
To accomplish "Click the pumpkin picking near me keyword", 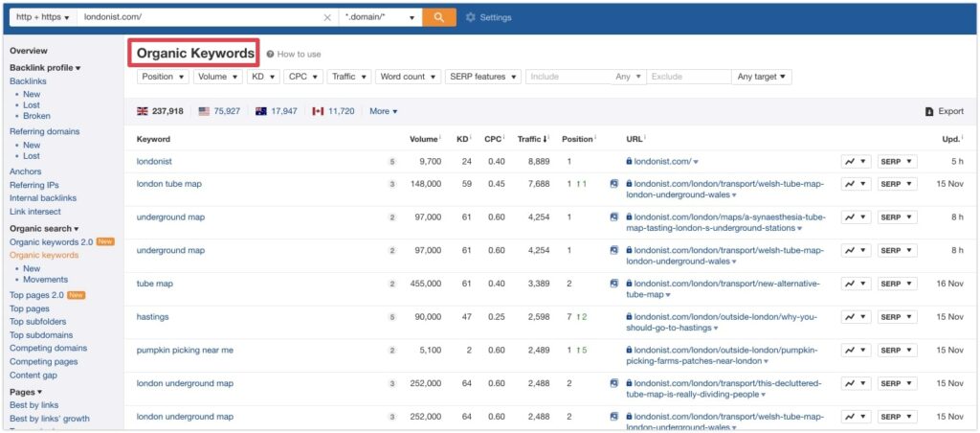I will point(185,351).
